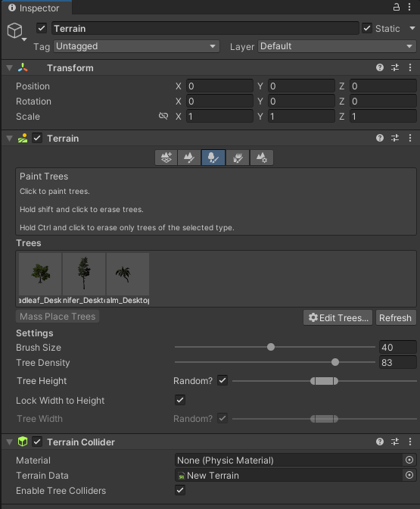Open Terrain Collider help reference
The image size is (420, 509).
click(380, 442)
